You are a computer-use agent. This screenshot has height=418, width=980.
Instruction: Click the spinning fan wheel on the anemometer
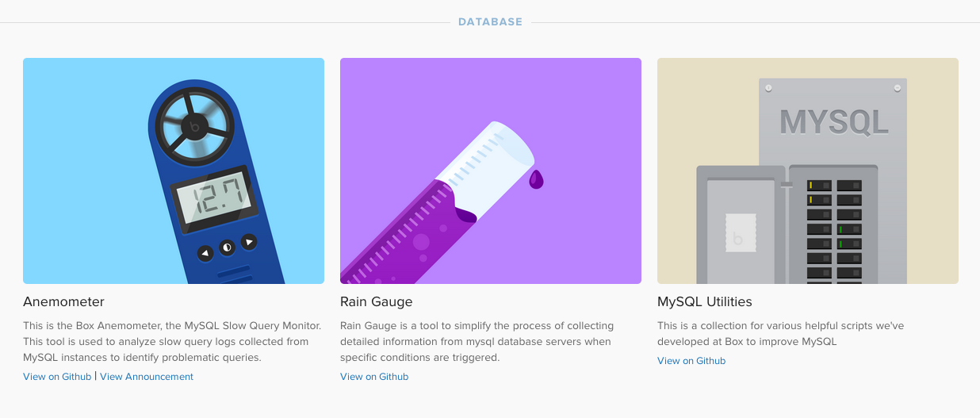(194, 125)
